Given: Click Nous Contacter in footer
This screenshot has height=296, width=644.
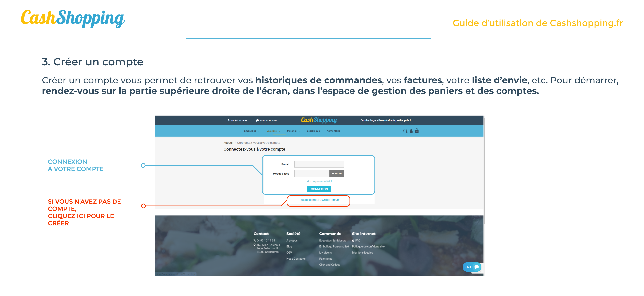Looking at the screenshot, I should [296, 259].
